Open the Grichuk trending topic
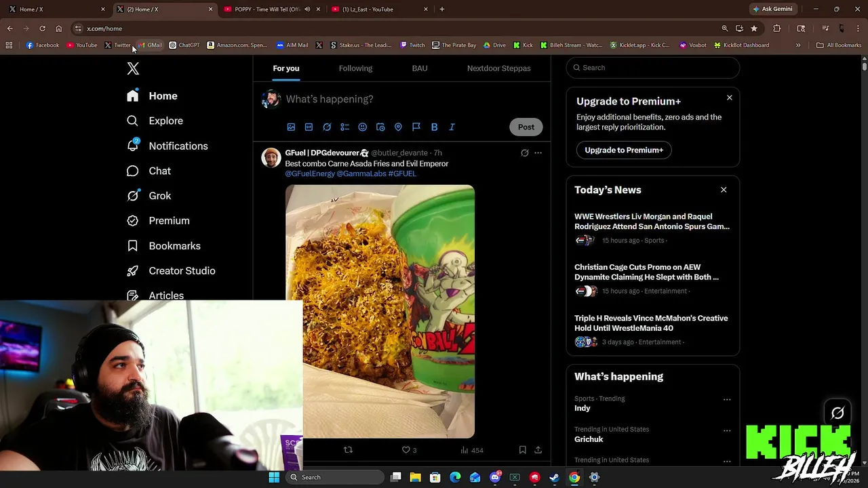 [x=589, y=439]
